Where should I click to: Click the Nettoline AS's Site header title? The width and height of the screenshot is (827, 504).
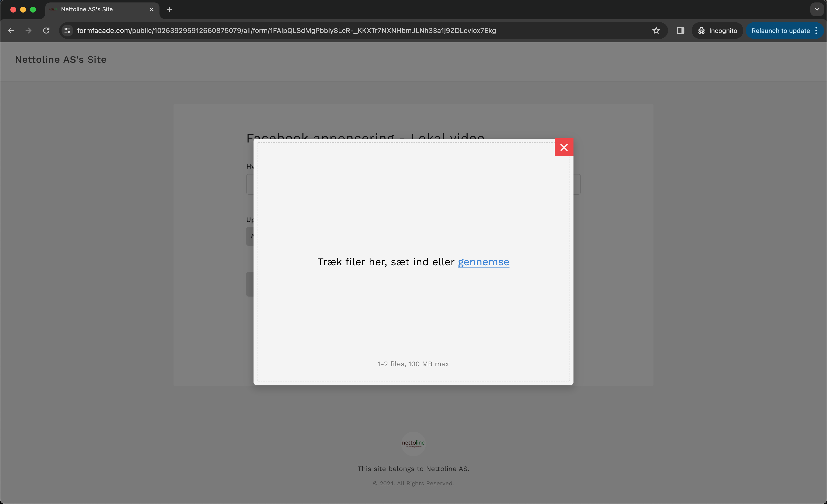pos(61,59)
